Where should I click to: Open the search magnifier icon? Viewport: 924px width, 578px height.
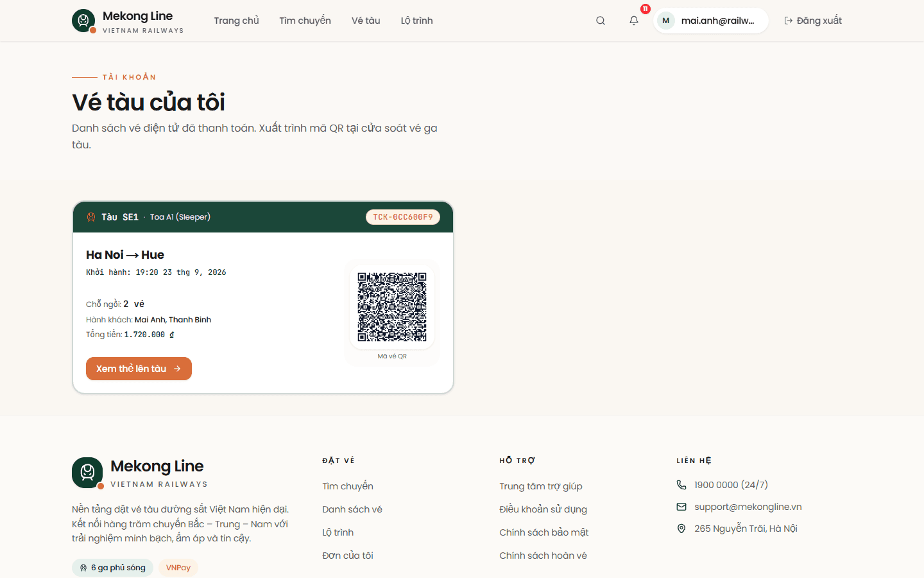tap(601, 21)
